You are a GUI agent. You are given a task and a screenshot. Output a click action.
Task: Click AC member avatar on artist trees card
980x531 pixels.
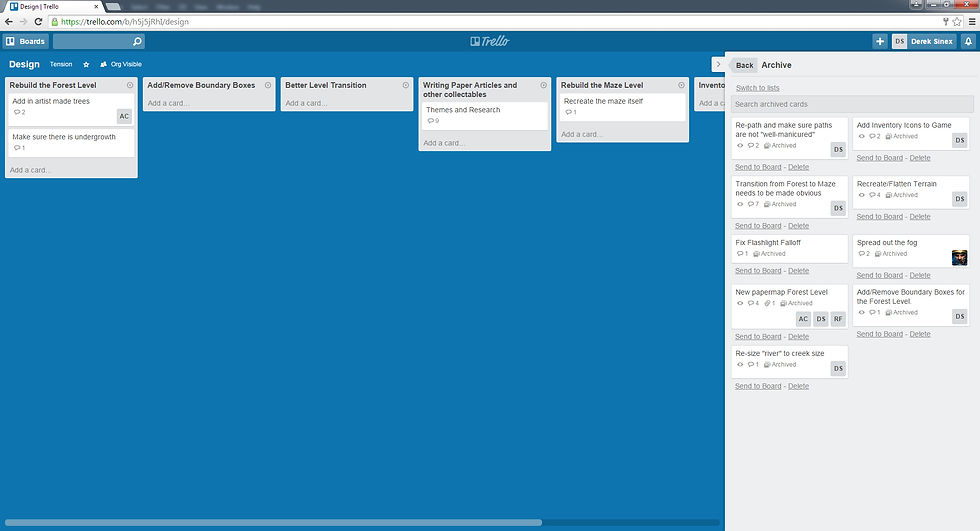124,116
